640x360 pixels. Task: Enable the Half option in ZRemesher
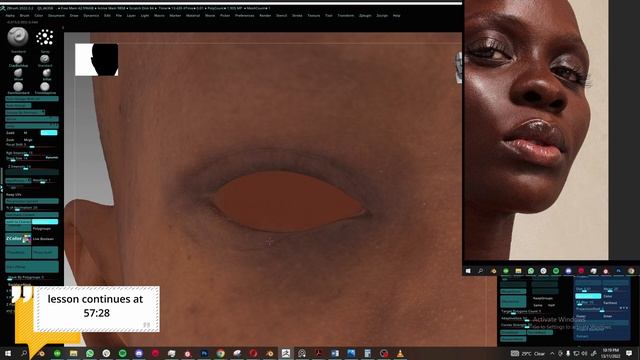click(551, 305)
